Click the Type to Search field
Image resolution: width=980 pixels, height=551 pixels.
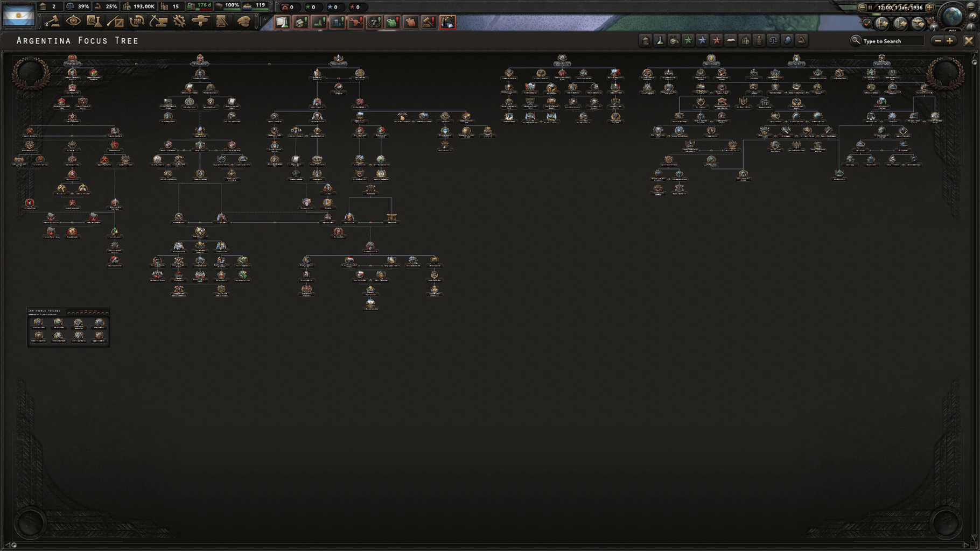point(894,41)
